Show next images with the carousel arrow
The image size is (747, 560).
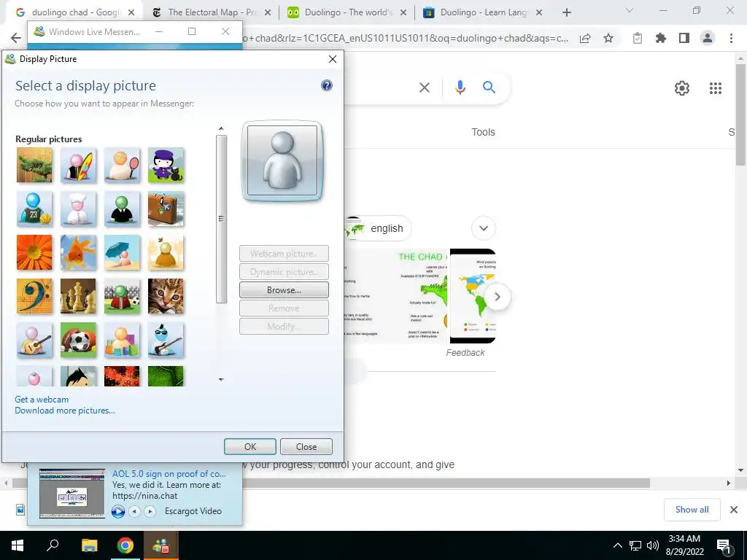498,297
